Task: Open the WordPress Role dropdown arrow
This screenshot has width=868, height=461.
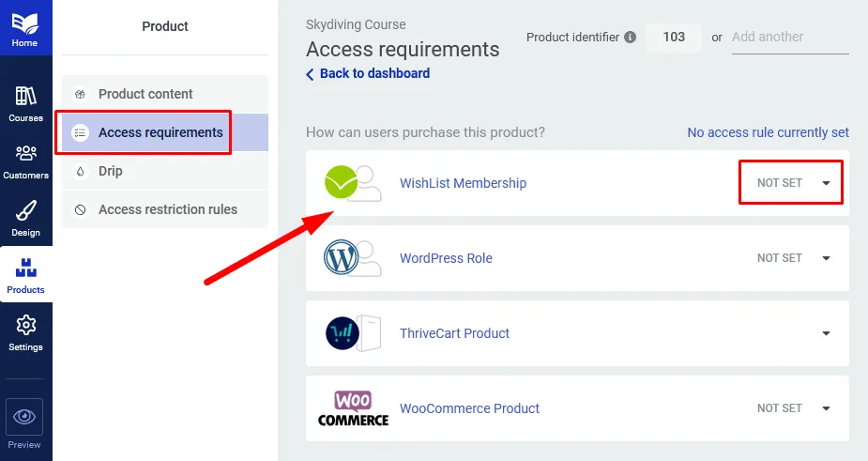Action: click(826, 258)
